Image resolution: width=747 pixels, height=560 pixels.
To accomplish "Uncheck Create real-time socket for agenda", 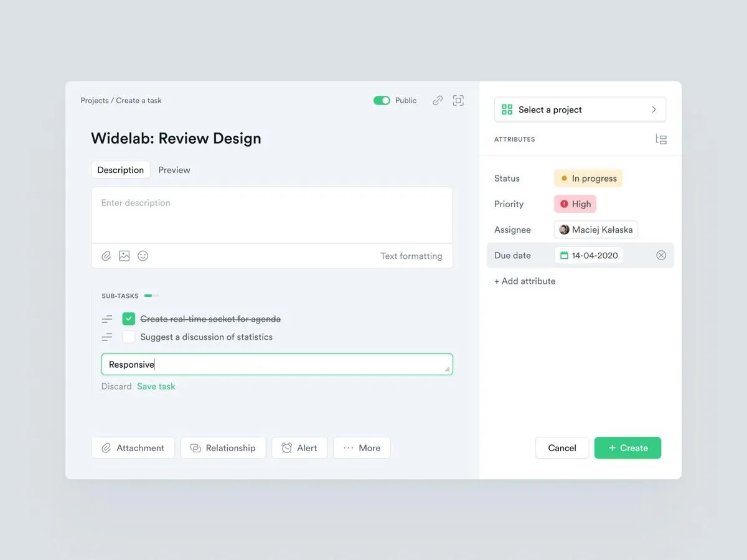I will tap(129, 319).
